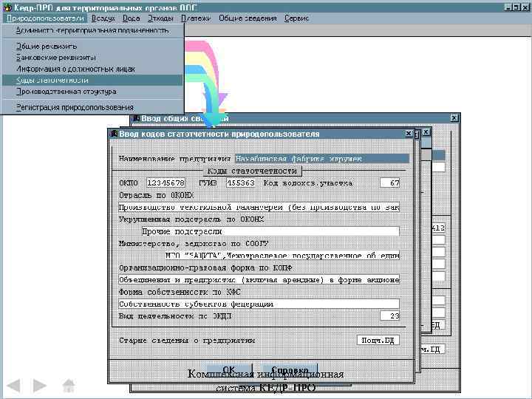Choose Производственная структура menu entry
This screenshot has width=532, height=399.
(92, 92)
